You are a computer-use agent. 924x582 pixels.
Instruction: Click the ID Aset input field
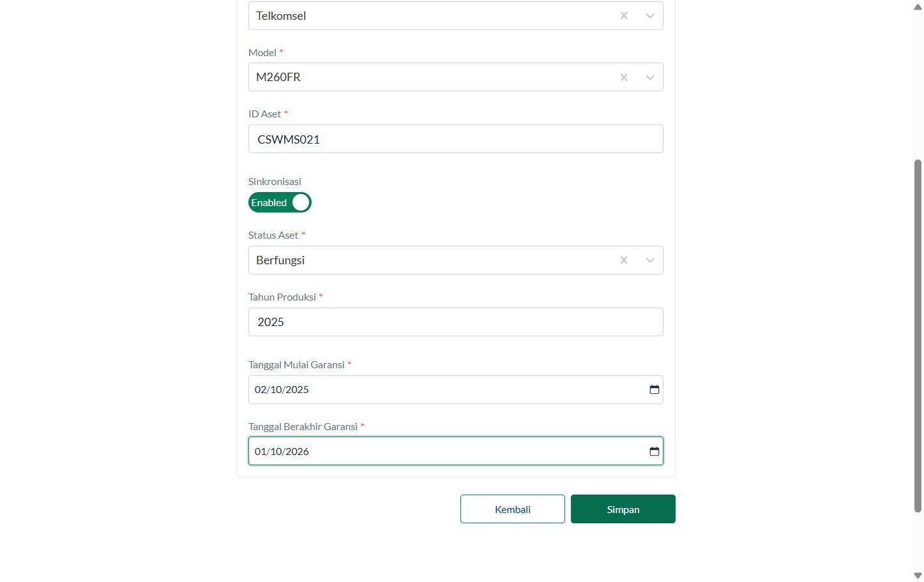tap(456, 139)
